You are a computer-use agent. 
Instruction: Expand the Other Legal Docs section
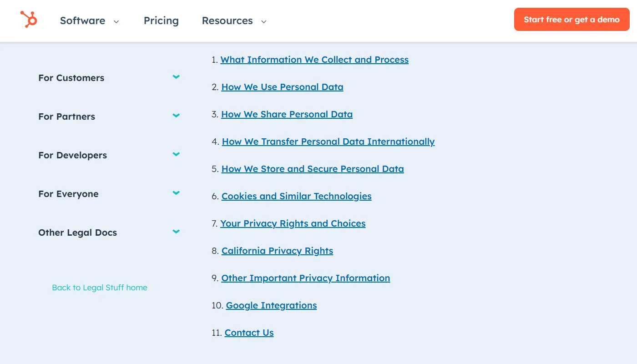(x=176, y=232)
